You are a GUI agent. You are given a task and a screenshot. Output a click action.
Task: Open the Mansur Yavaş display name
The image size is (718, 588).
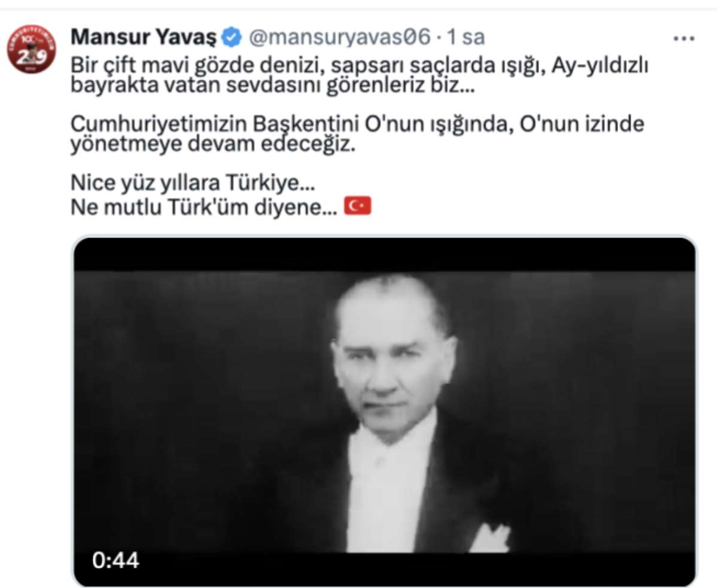click(x=144, y=37)
